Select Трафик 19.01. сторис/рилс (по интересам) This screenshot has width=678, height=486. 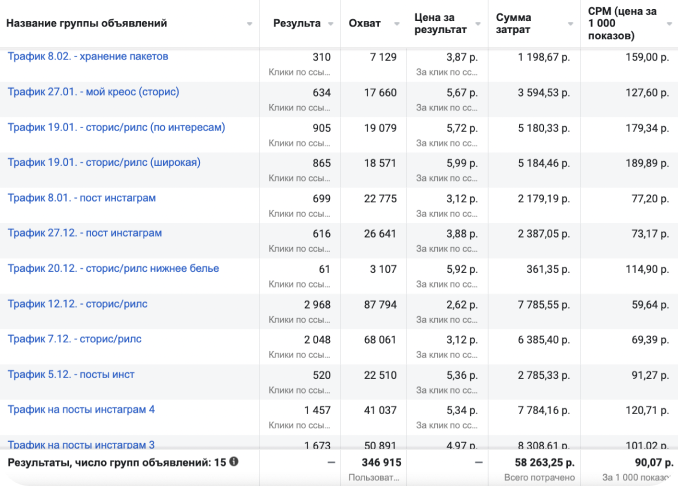tap(116, 127)
